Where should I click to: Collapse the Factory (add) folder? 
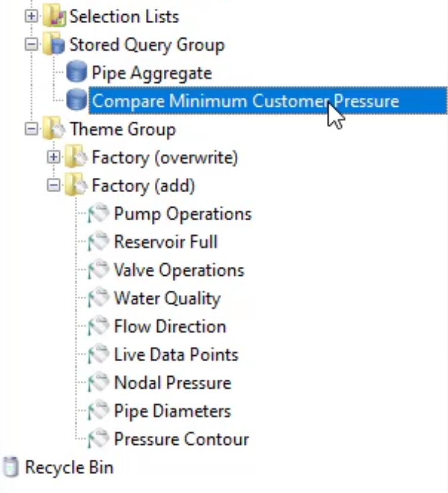coord(53,185)
